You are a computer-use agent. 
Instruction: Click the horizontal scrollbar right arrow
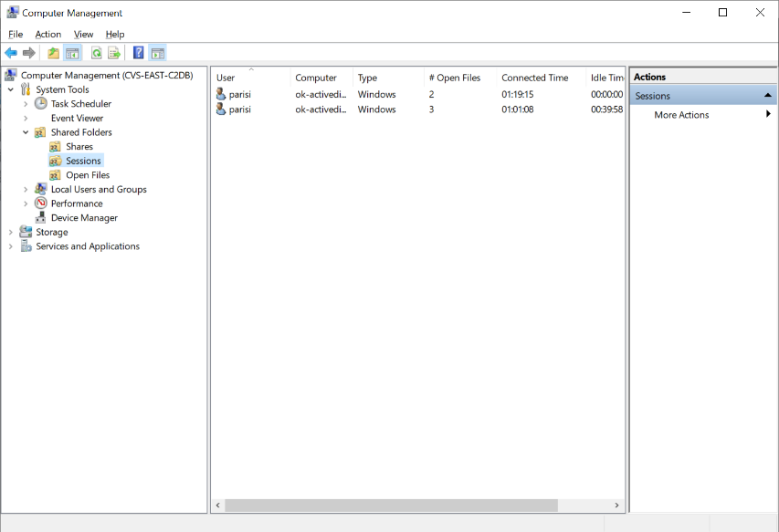tap(617, 505)
